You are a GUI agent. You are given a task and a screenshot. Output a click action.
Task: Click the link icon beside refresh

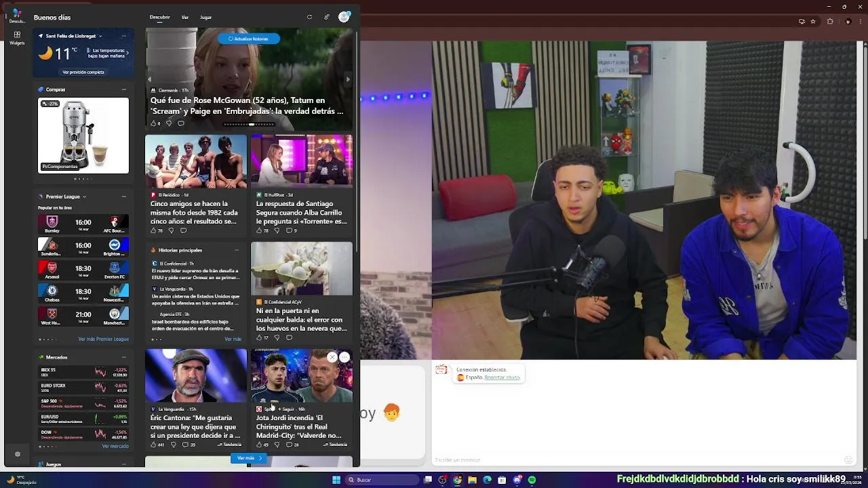(x=326, y=17)
